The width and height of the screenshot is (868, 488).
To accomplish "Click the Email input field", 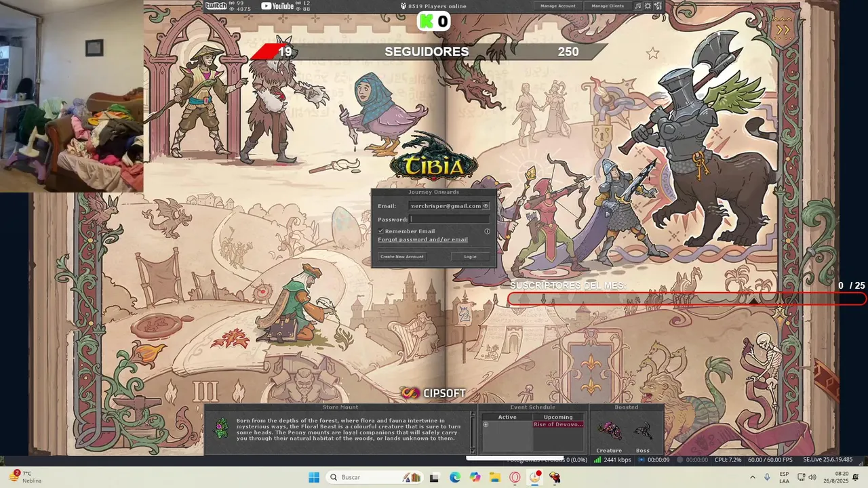I will tap(450, 206).
